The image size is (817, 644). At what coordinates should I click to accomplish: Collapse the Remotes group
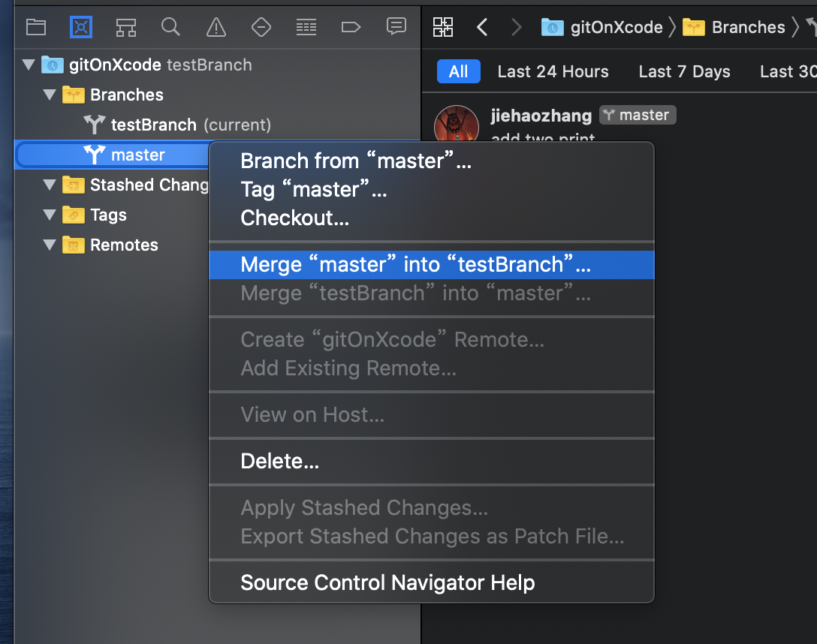point(50,245)
